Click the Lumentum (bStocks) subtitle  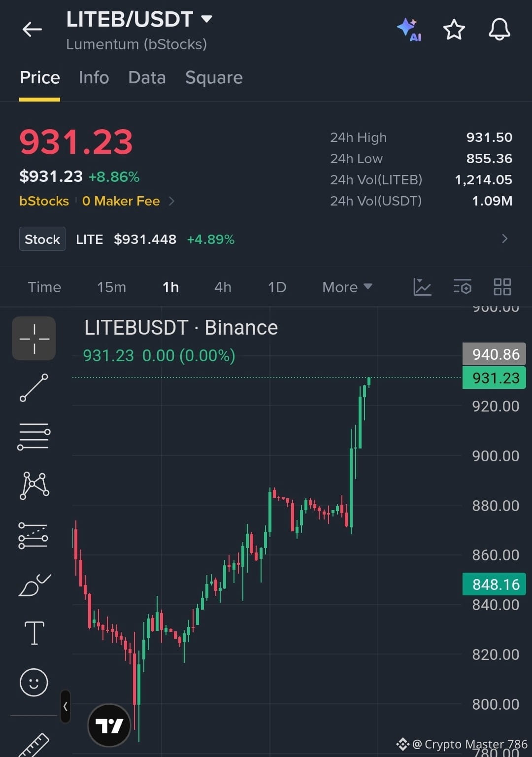[x=136, y=44]
